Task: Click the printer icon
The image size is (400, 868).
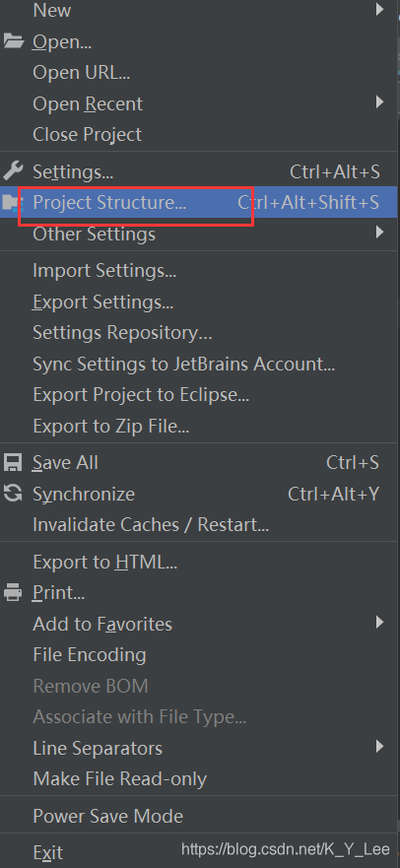Action: pos(13,592)
